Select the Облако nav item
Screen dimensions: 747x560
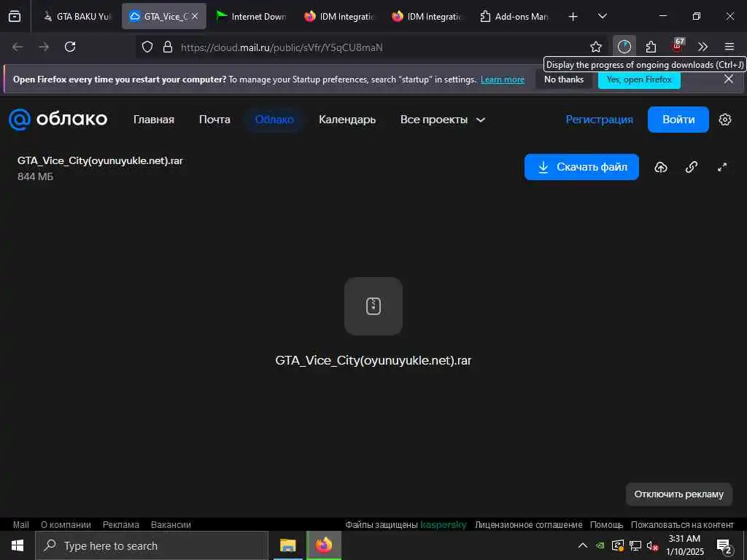[274, 120]
